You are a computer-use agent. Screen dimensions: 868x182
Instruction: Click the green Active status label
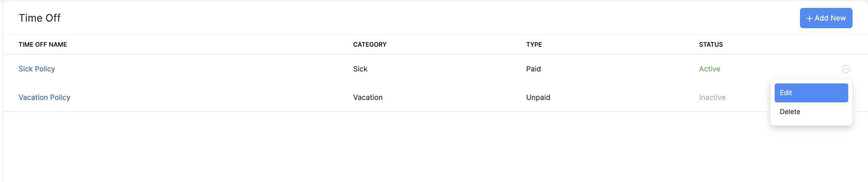(x=710, y=69)
